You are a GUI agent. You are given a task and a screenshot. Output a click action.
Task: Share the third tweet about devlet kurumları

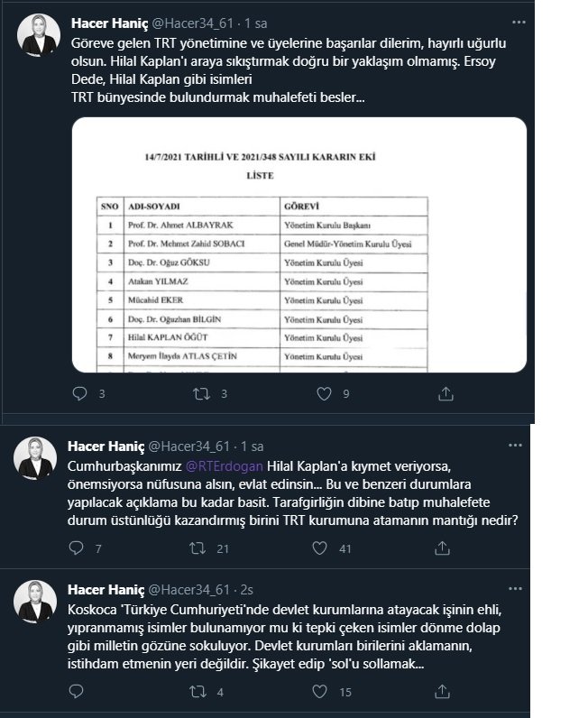(x=442, y=692)
